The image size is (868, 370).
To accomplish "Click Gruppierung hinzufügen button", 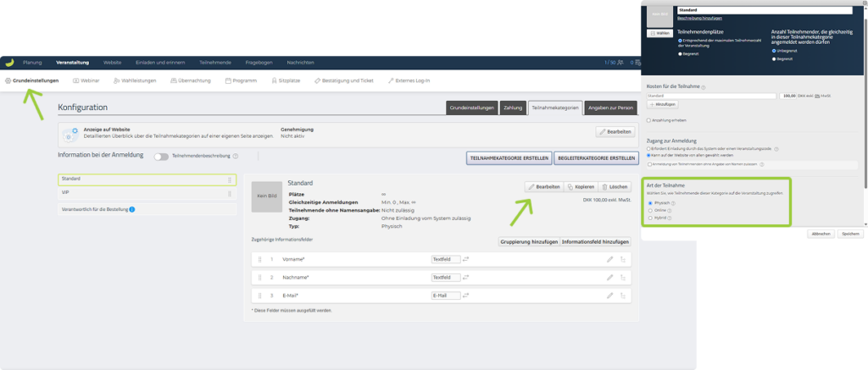I will pyautogui.click(x=529, y=241).
